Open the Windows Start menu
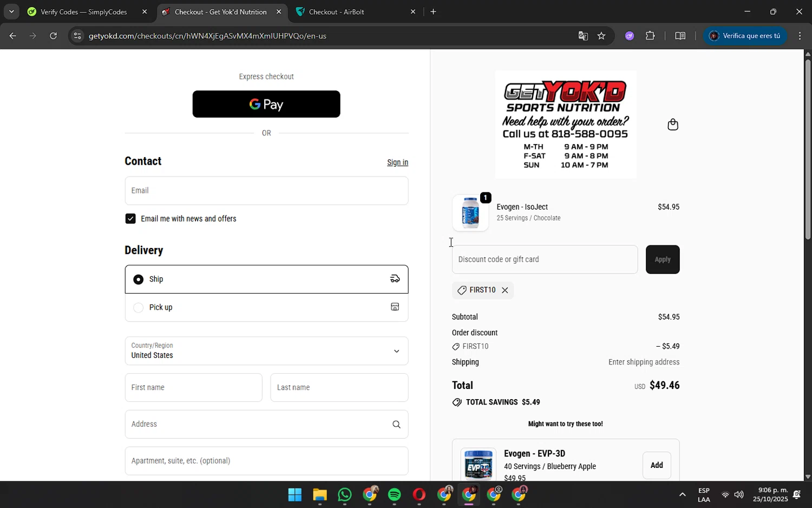This screenshot has height=508, width=812. (295, 494)
